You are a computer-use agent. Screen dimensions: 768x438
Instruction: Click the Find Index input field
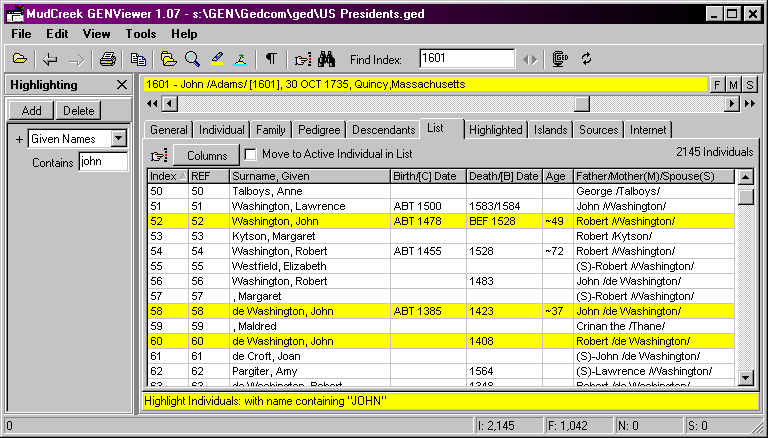(x=466, y=59)
